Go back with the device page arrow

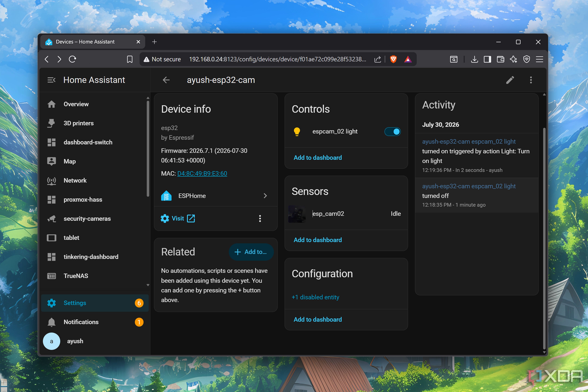point(166,80)
